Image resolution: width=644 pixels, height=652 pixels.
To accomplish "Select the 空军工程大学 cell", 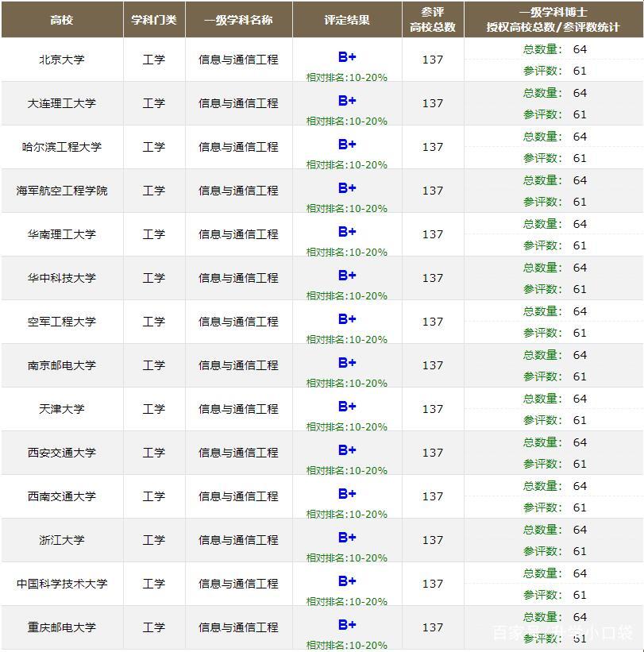I will [x=61, y=322].
